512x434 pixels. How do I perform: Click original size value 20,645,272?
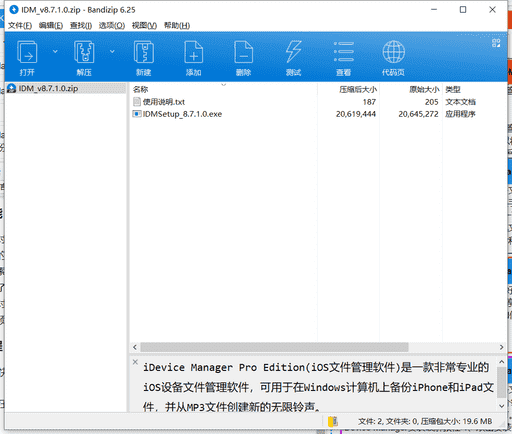[418, 114]
